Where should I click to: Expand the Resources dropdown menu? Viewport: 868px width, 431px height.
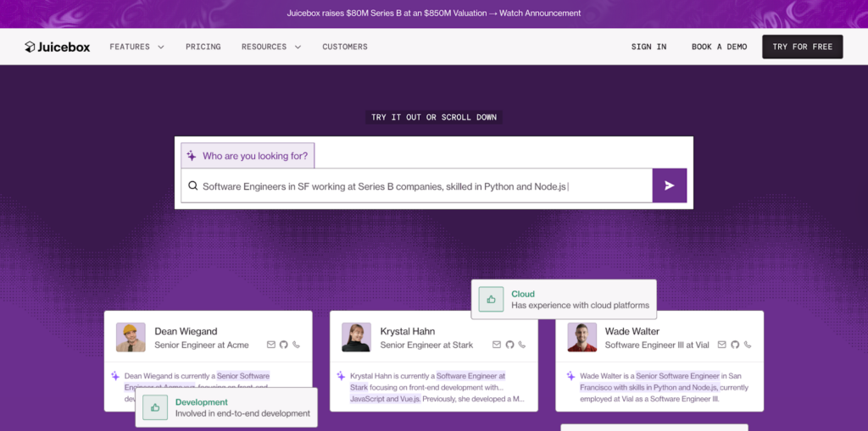(x=271, y=47)
